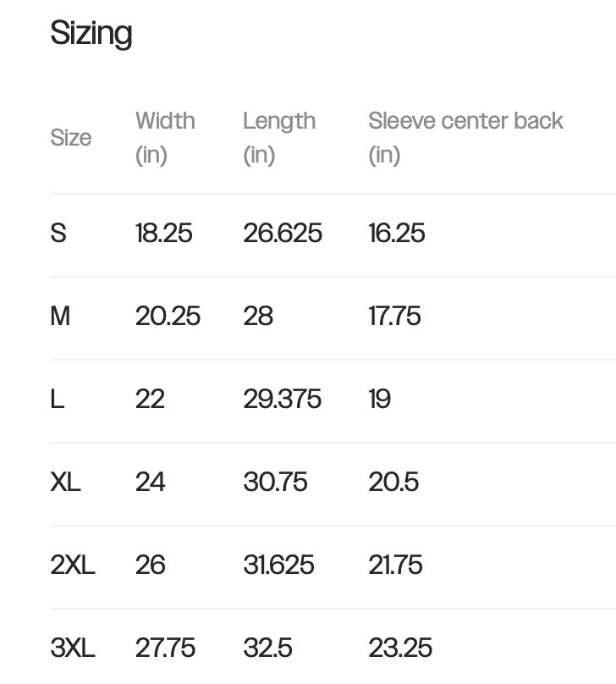
Task: Select the 29.375 length value
Action: tap(283, 399)
